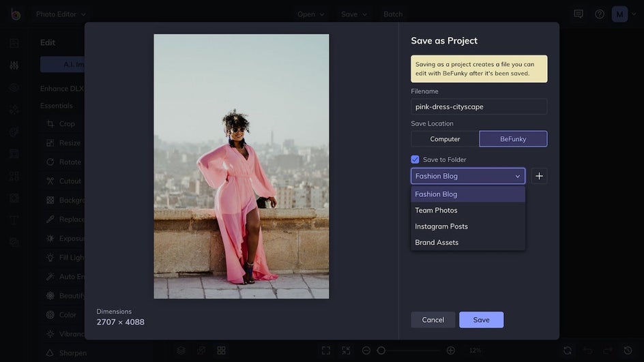Select BeFunky as the save location

pos(513,139)
